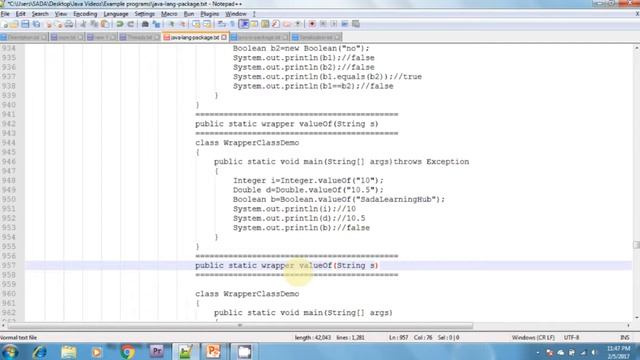Click the UTF-8 encoding status bar field

pyautogui.click(x=571, y=338)
